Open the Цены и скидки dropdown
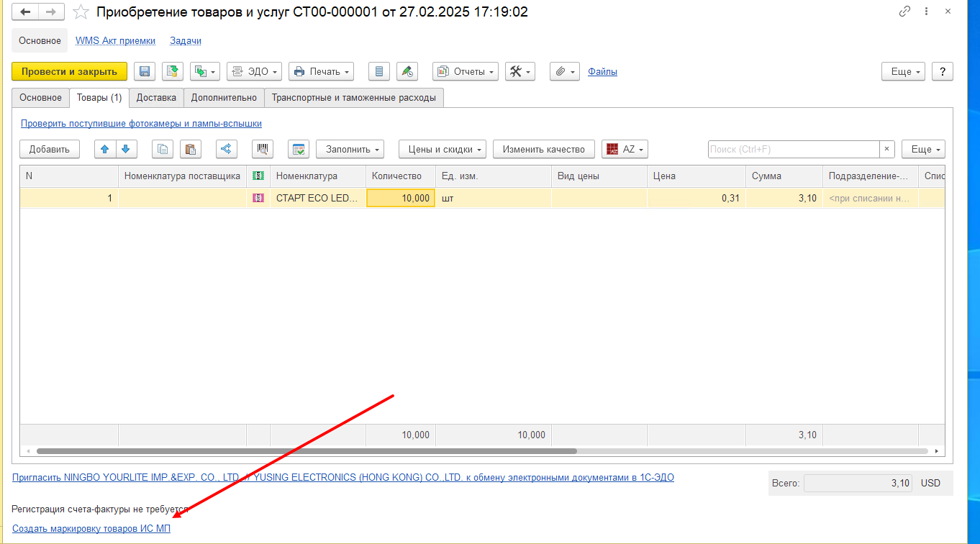 tap(442, 149)
